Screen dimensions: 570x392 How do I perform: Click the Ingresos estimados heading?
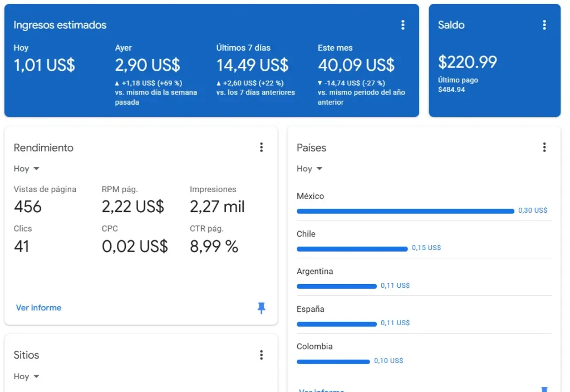(x=60, y=25)
